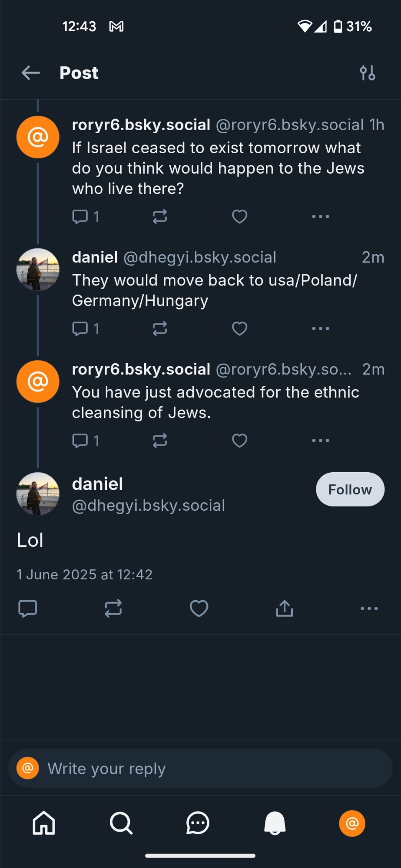
Task: Tap the "Write your reply" field
Action: pos(209,769)
